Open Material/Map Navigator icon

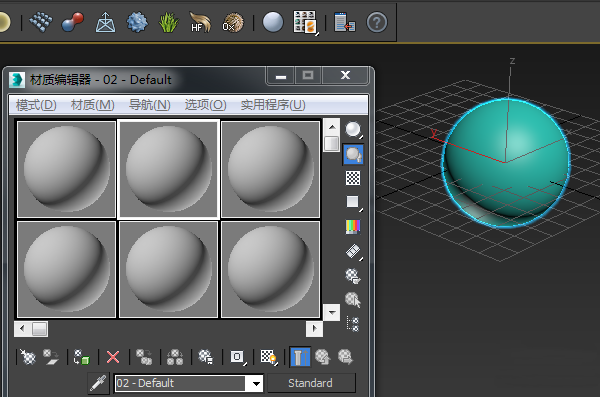353,324
